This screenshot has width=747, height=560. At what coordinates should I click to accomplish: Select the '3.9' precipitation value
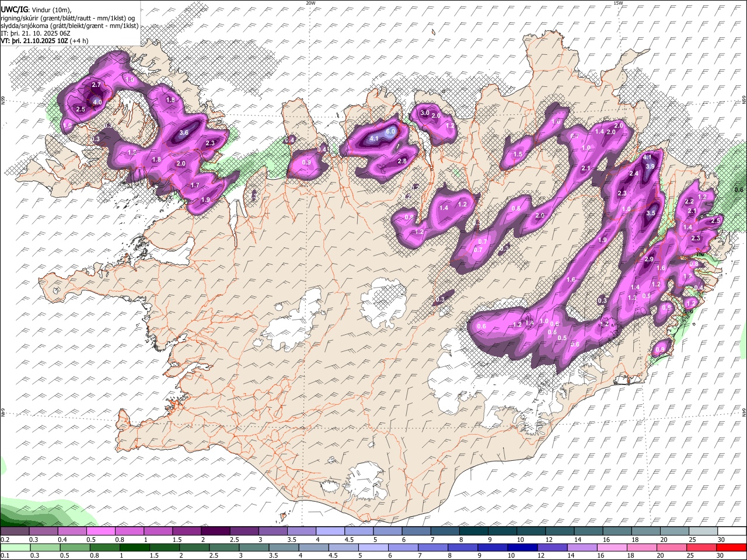coord(651,167)
